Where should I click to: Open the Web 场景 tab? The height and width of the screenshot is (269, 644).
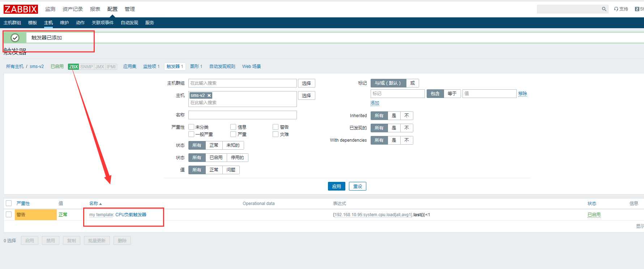coord(252,67)
